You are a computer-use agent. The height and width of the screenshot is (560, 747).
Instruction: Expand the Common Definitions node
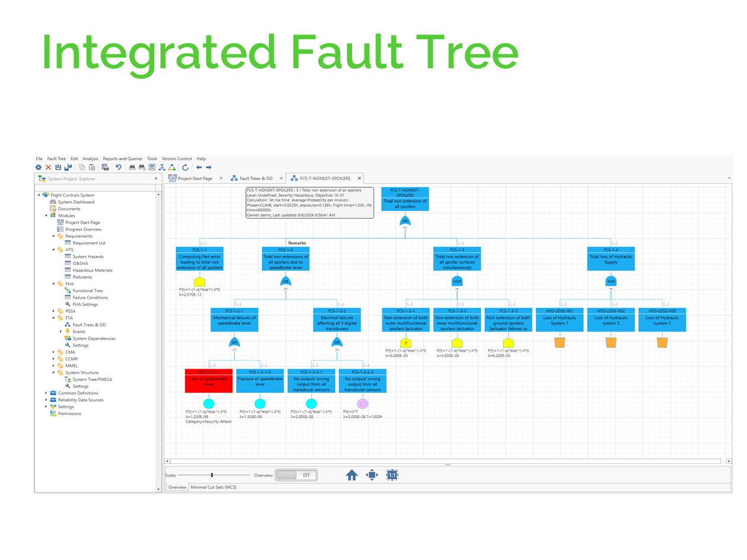(46, 393)
